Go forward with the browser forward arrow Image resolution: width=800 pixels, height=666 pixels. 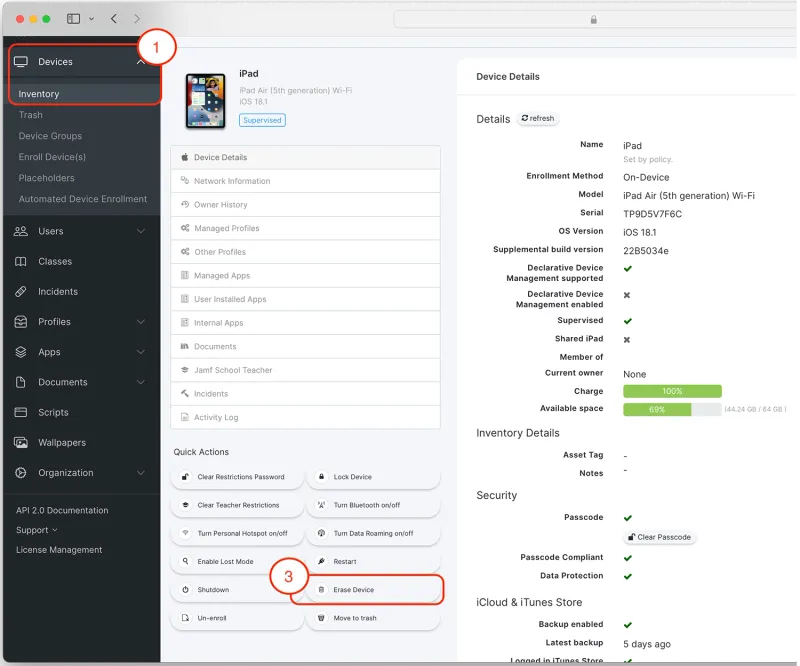click(137, 19)
